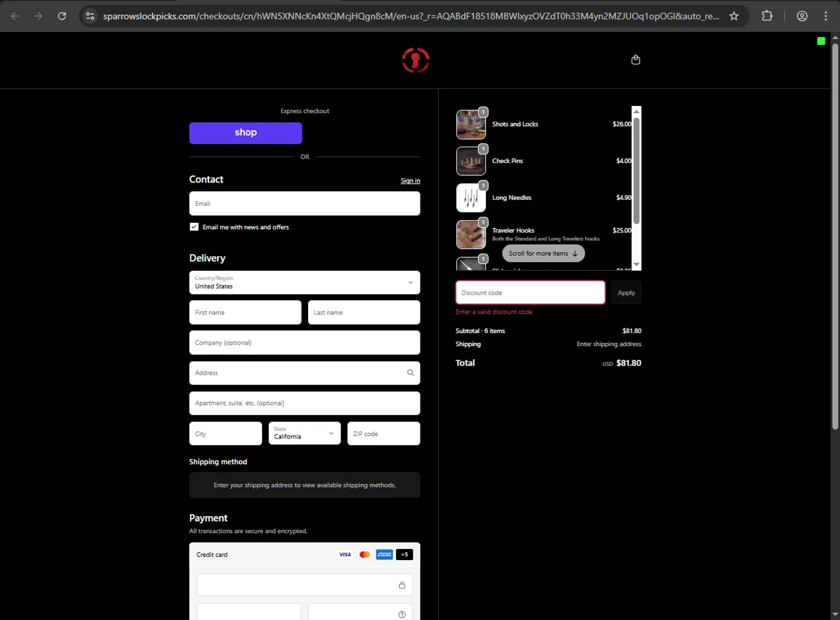Click 'Enter a valid discount code' error text
The image size is (840, 620).
pos(494,312)
